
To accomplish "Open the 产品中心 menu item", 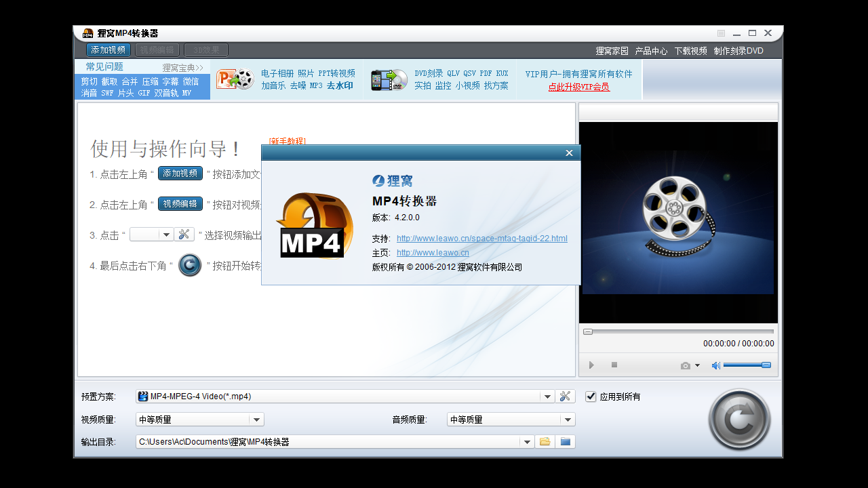I will (x=651, y=51).
